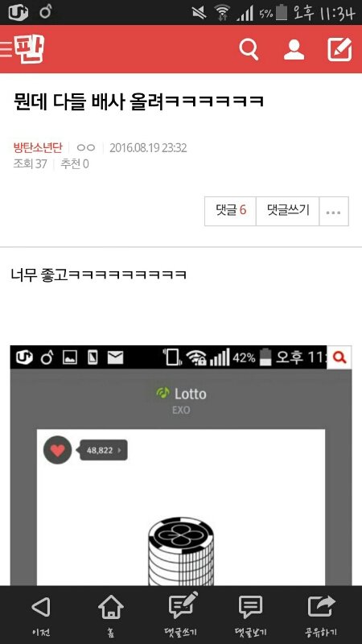Tap 댓글보기 in the bottom bar

point(251,613)
